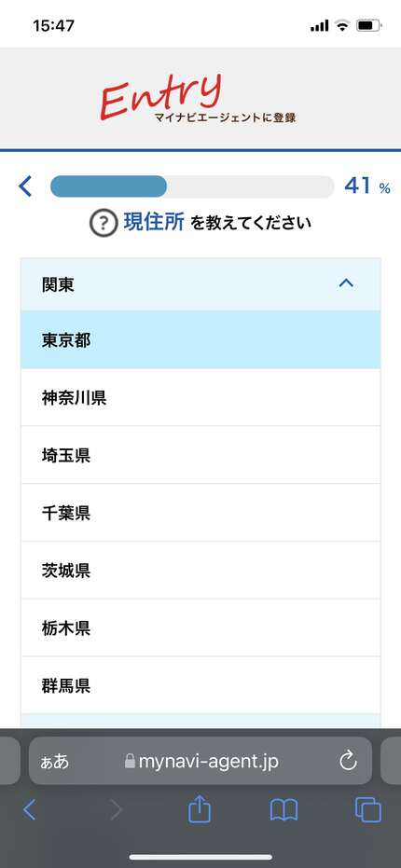Open the Safari share sheet icon
Viewport: 401px width, 868px height.
pos(200,811)
